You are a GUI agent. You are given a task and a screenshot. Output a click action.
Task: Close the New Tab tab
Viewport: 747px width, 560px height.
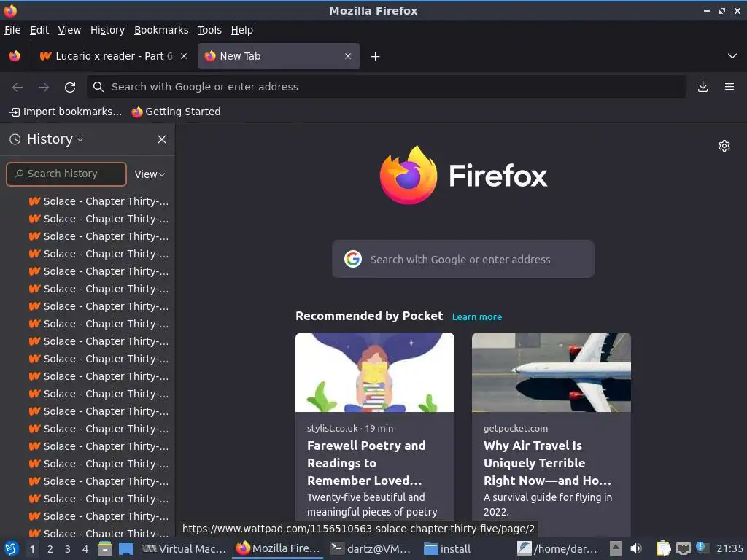point(348,56)
